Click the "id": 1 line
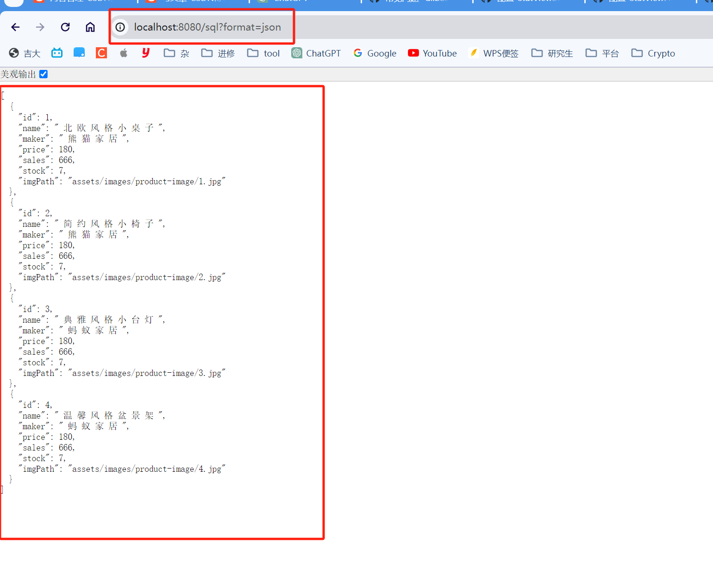This screenshot has width=713, height=588. click(35, 118)
